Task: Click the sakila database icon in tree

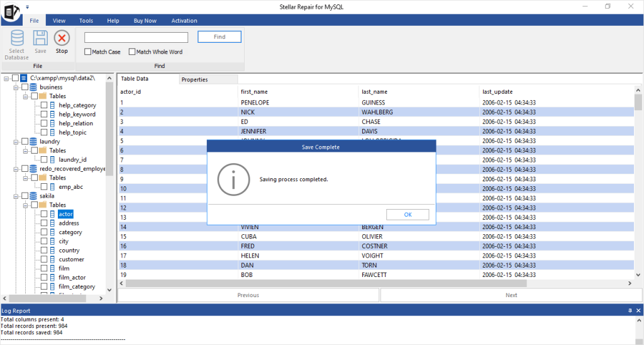Action: pos(33,196)
